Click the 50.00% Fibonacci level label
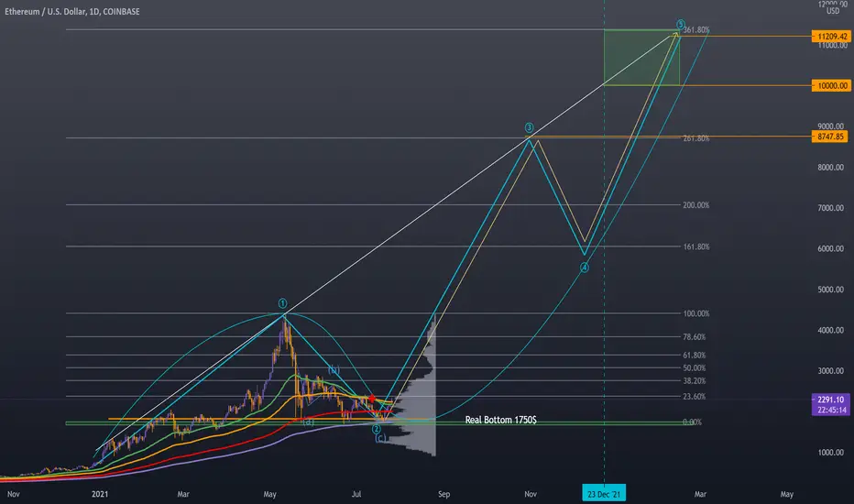 click(694, 367)
